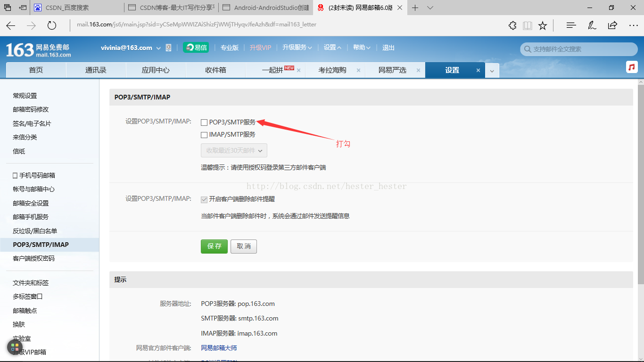The image size is (644, 362).
Task: Toggle 开启客户端删除邮件提醒 checkbox
Action: click(204, 199)
